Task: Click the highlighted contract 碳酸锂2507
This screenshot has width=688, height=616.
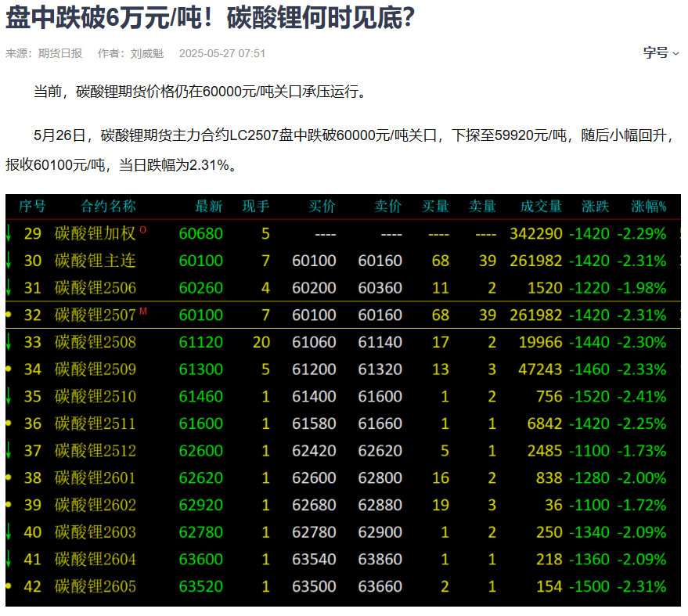Action: coord(95,315)
